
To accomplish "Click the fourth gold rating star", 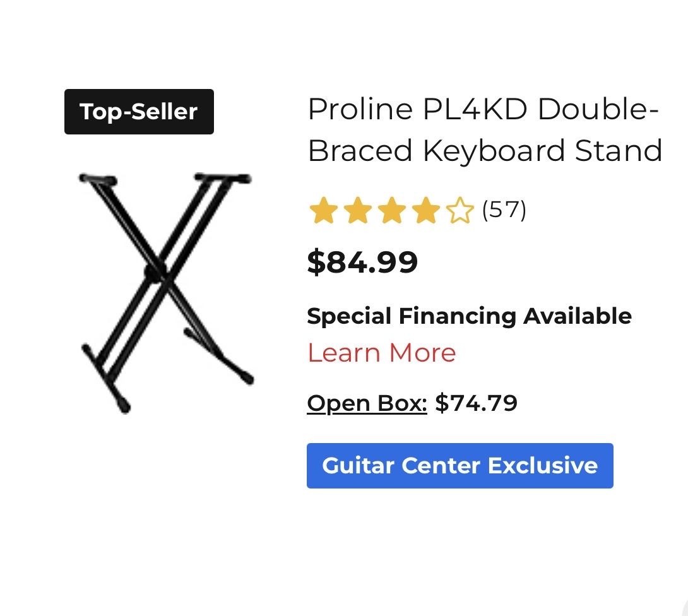I will [426, 211].
